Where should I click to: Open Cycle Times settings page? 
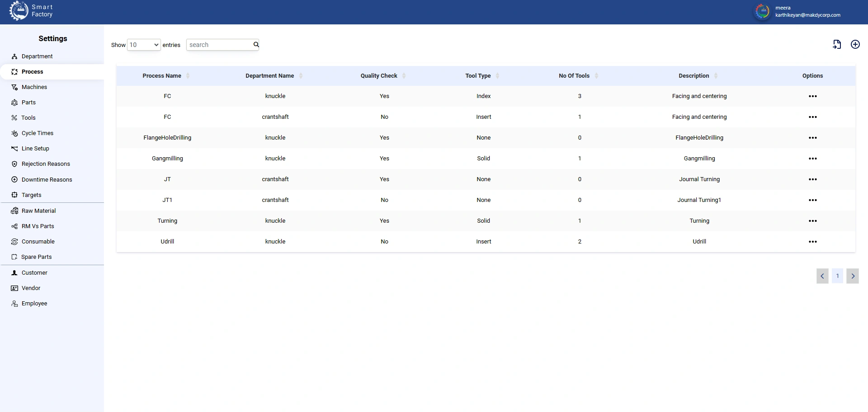(x=38, y=133)
